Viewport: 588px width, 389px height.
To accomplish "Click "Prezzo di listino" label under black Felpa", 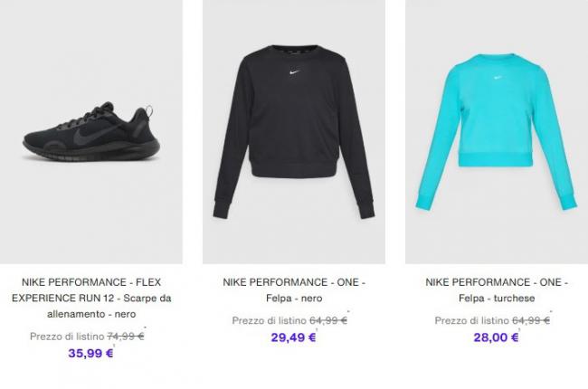I will (270, 321).
